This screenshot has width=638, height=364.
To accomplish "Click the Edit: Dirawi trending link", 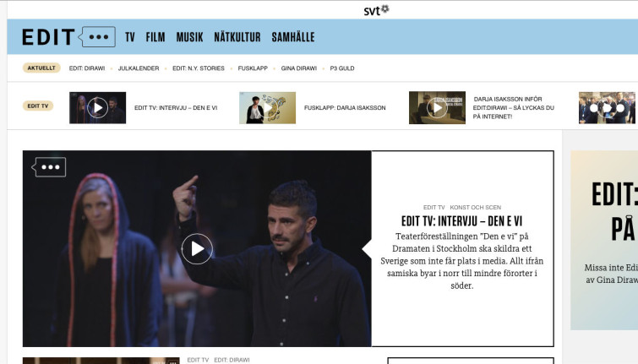I will click(x=87, y=68).
